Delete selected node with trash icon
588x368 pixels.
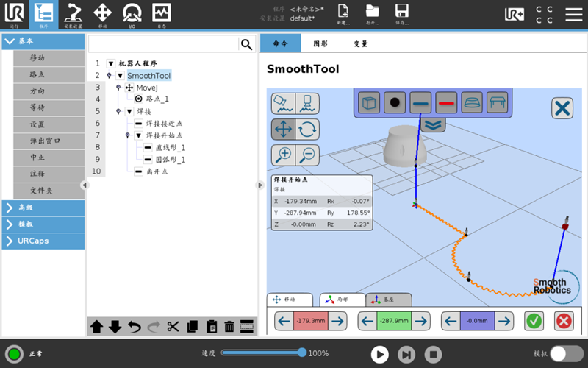(229, 327)
